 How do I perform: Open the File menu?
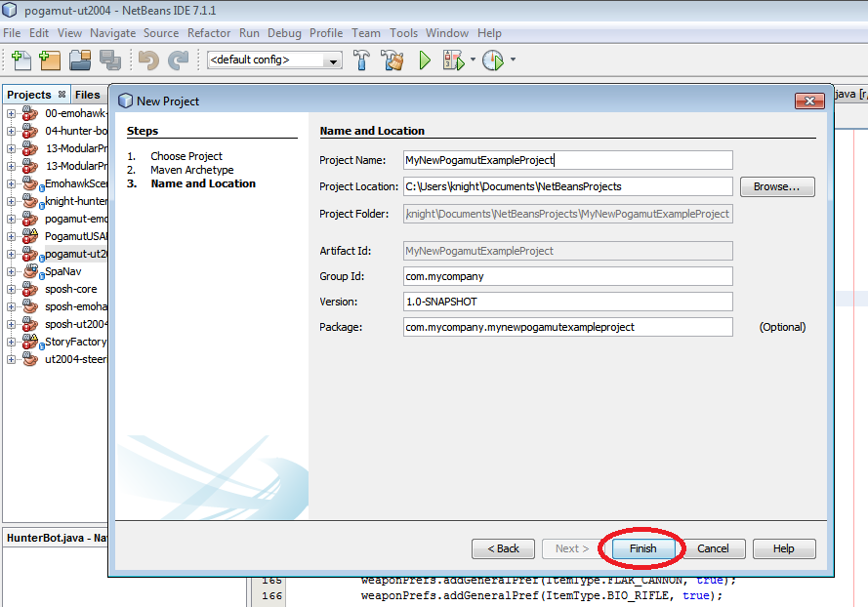12,33
